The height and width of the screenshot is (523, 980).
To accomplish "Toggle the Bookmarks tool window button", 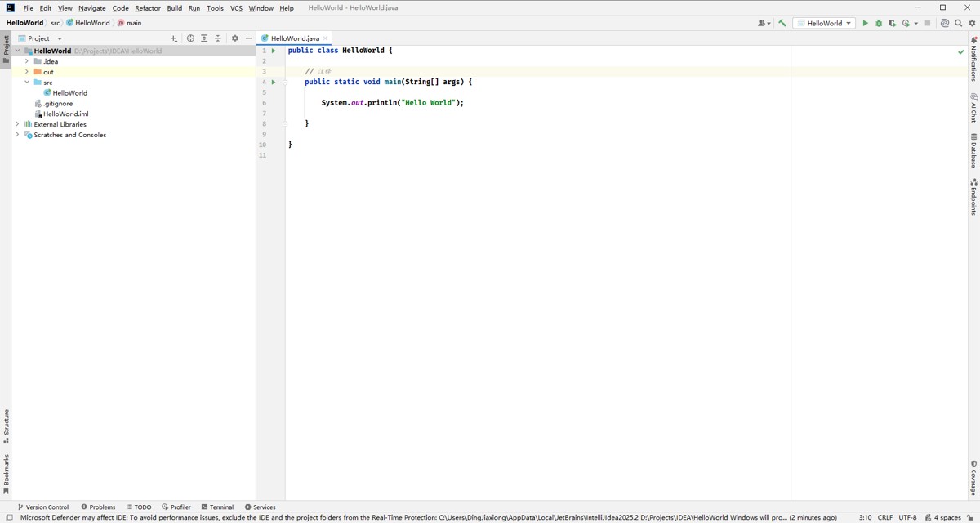I will [x=6, y=474].
